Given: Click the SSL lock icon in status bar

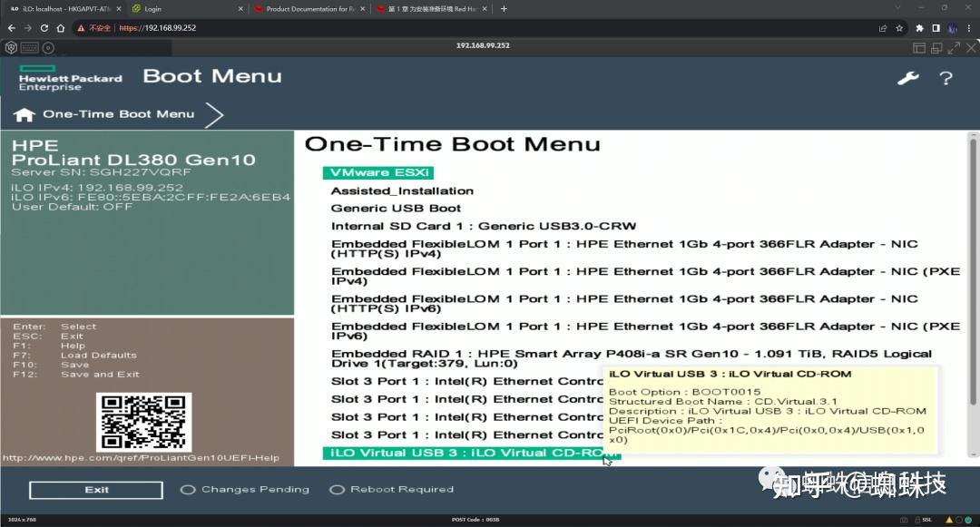Looking at the screenshot, I should 916,519.
